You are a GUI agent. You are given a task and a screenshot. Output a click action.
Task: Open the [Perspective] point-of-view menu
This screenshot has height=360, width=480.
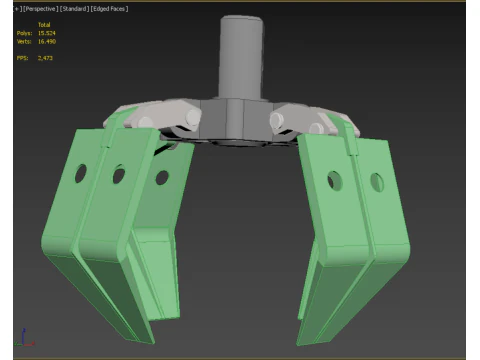point(41,9)
